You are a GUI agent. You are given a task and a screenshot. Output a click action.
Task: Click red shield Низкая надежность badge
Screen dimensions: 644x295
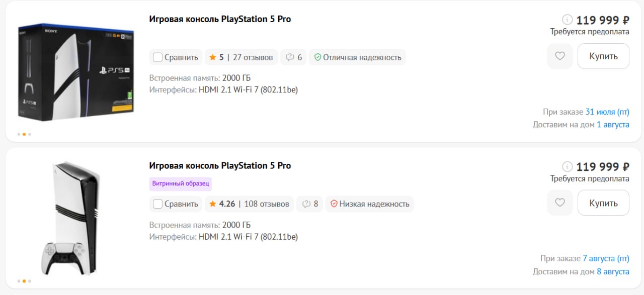(369, 204)
